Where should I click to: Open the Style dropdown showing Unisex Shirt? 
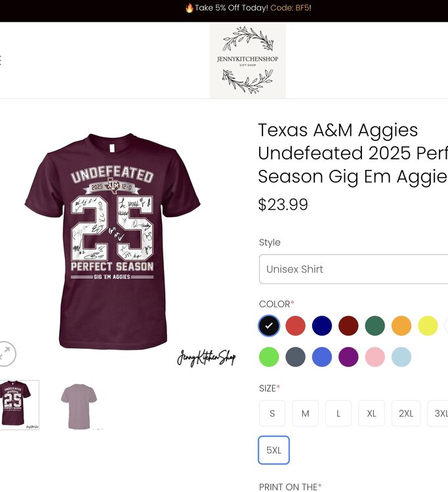click(x=354, y=269)
